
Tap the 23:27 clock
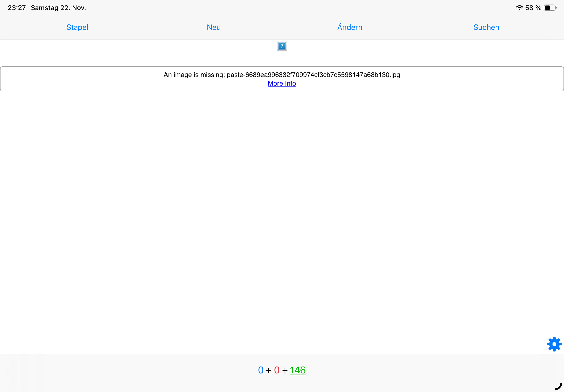point(17,8)
